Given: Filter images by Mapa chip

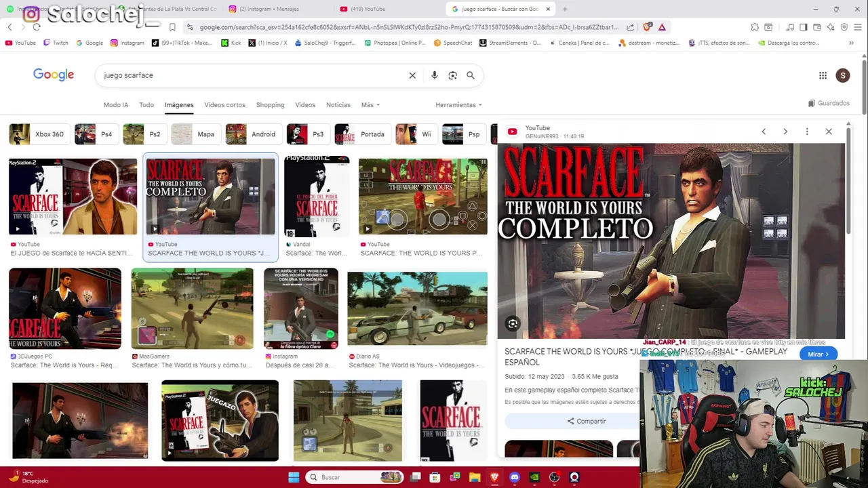Looking at the screenshot, I should point(195,134).
